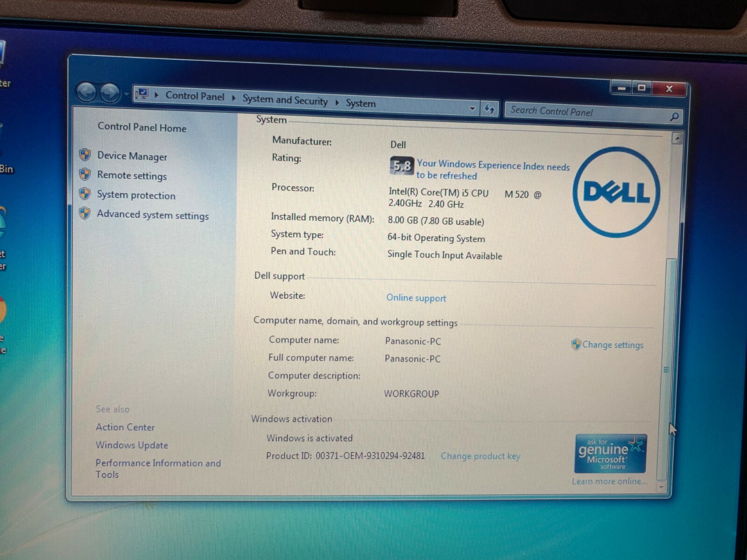Open Windows Experience Index refresh link

(x=493, y=170)
